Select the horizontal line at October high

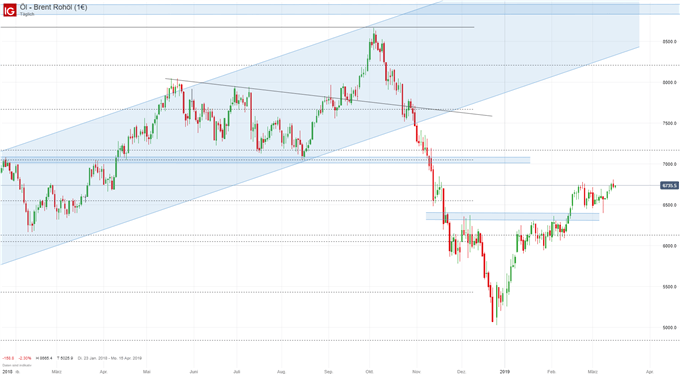coord(237,27)
